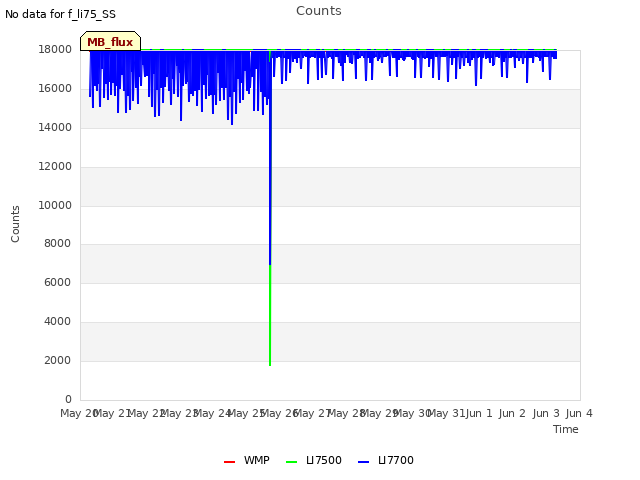This screenshot has width=640, height=480.
Task: Click the 'Jun 4' x-axis tick label
Action: tap(579, 413)
